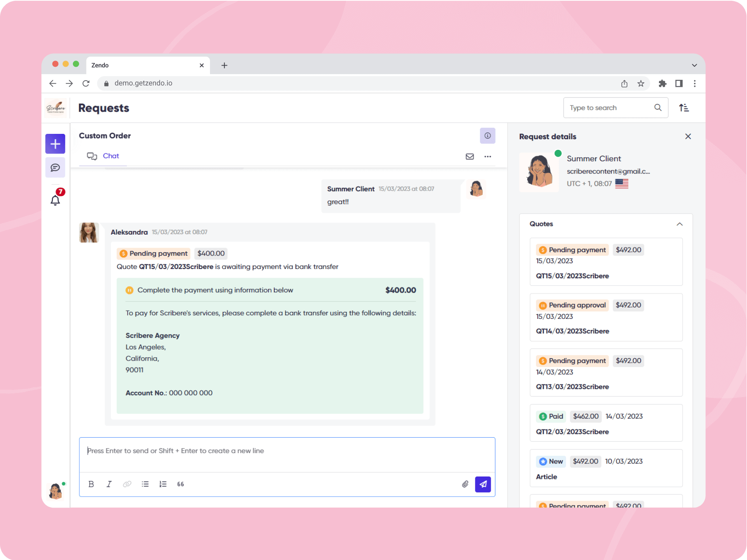The height and width of the screenshot is (560, 747).
Task: Click the message input field
Action: click(x=287, y=455)
